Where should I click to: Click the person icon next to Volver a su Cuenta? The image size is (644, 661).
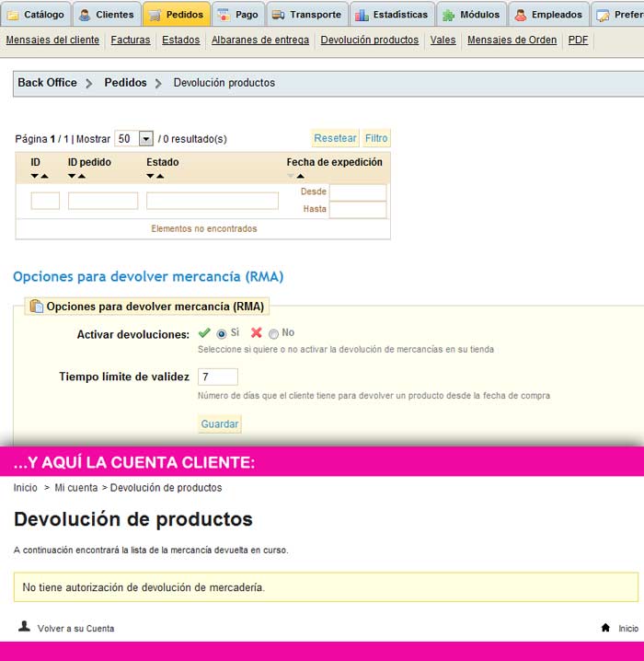coord(25,626)
